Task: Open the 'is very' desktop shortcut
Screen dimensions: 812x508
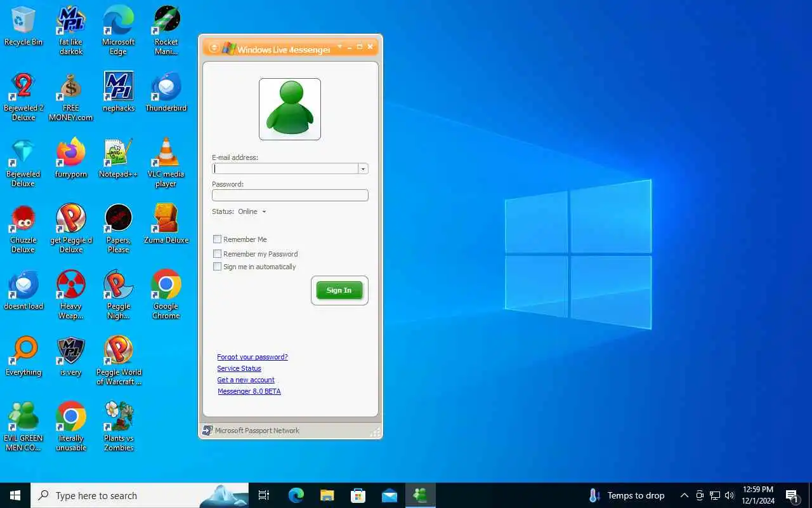Action: coord(71,356)
